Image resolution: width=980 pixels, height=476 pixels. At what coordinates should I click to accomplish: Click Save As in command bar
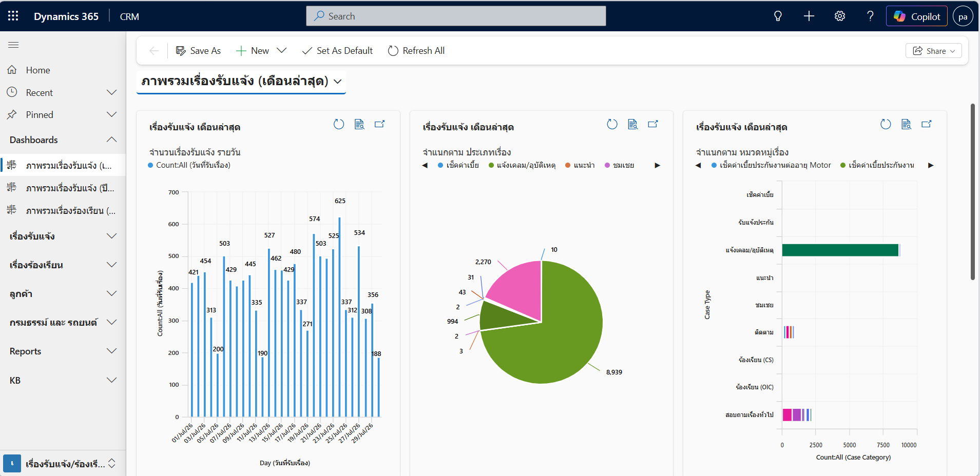198,51
